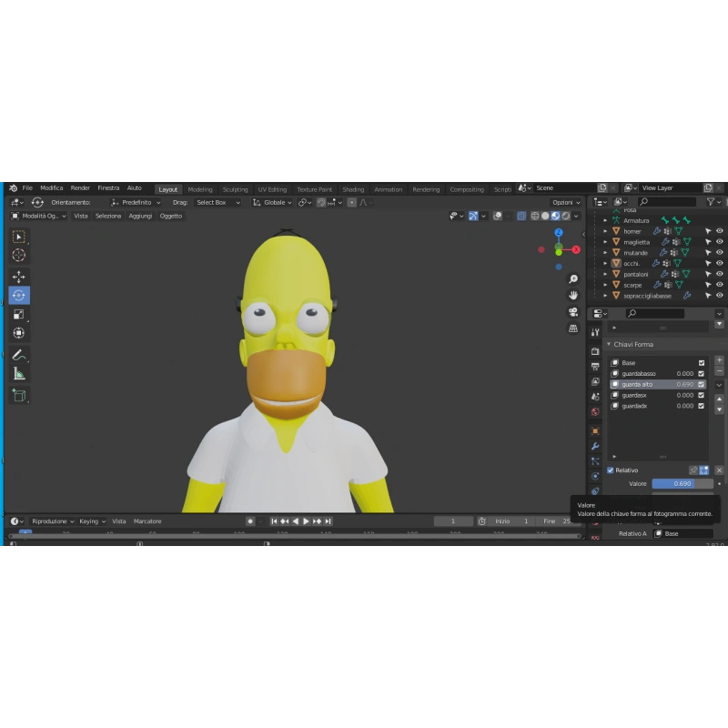728x728 pixels.
Task: Choose the Rotate tool
Action: (18, 295)
